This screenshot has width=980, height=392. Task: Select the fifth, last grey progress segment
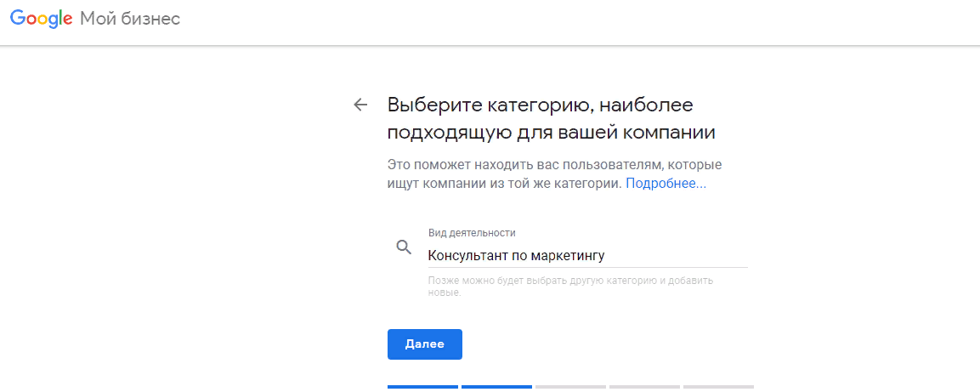[718, 387]
